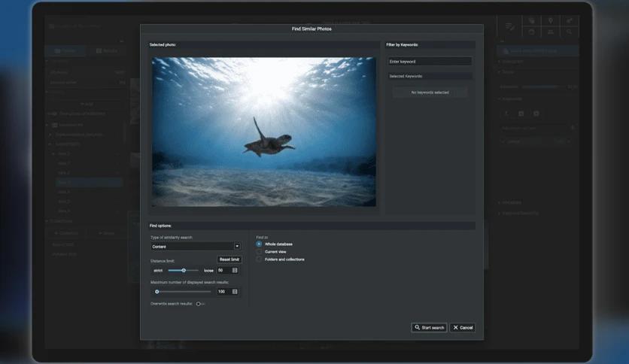The width and height of the screenshot is (629, 364).
Task: Click the location pin icon in background toolbar
Action: point(551,21)
